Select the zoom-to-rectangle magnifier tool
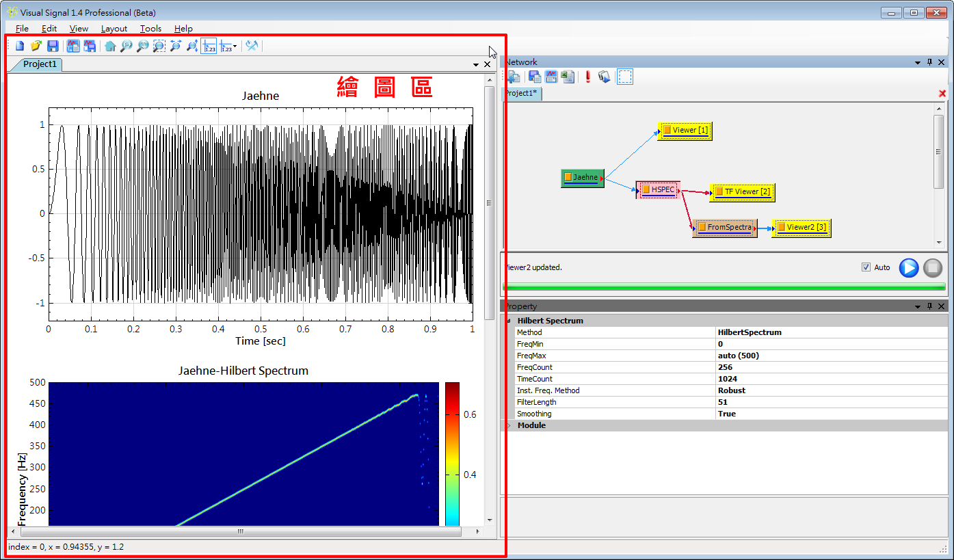This screenshot has height=560, width=954. [159, 46]
